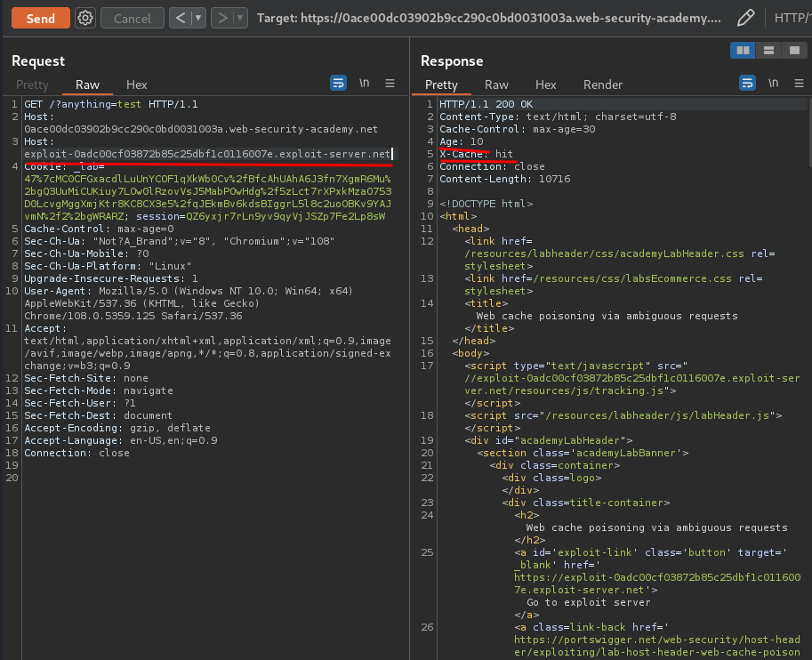Click the HTTP/1.1 200 OK status line

tap(486, 104)
